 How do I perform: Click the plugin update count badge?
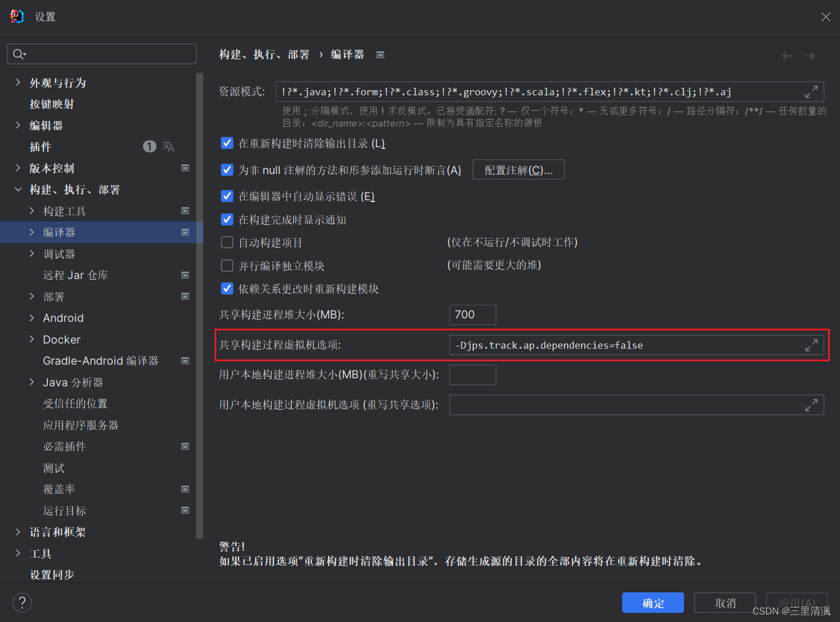(x=150, y=147)
